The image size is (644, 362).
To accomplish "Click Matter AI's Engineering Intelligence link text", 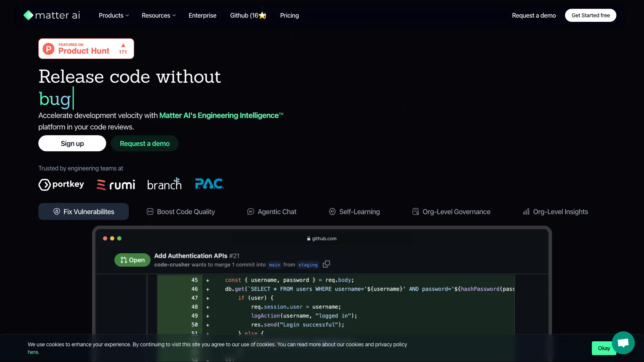I will click(x=221, y=115).
